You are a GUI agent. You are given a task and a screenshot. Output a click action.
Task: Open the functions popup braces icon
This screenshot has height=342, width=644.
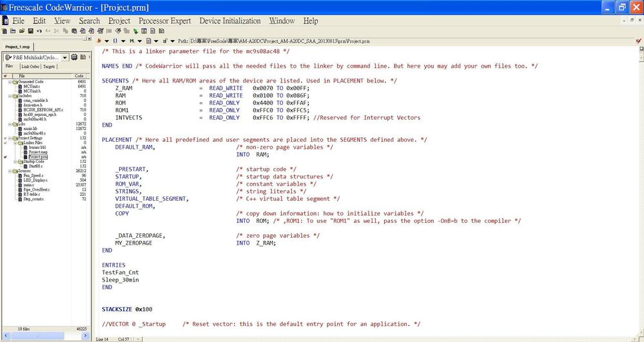(x=115, y=41)
